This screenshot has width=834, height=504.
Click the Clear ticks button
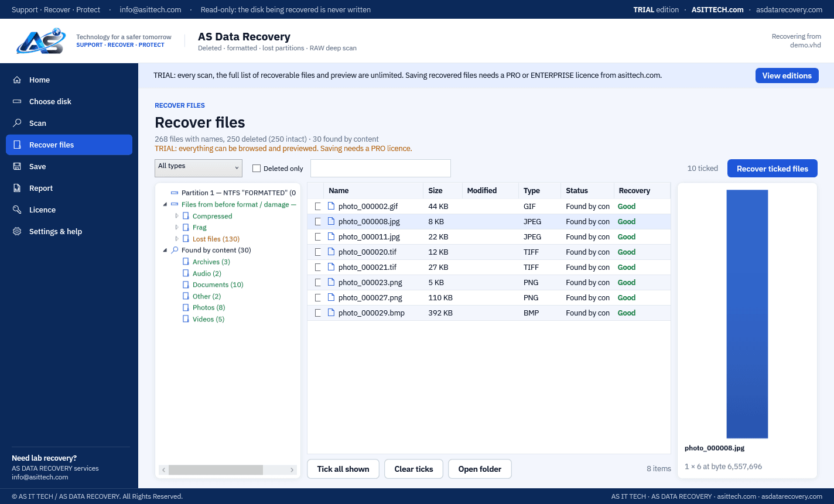414,469
